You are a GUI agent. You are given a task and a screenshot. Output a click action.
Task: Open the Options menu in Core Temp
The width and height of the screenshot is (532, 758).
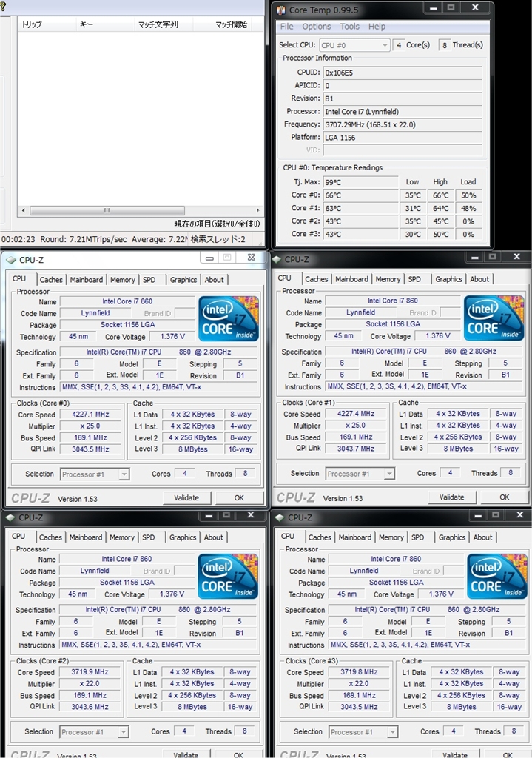(317, 27)
